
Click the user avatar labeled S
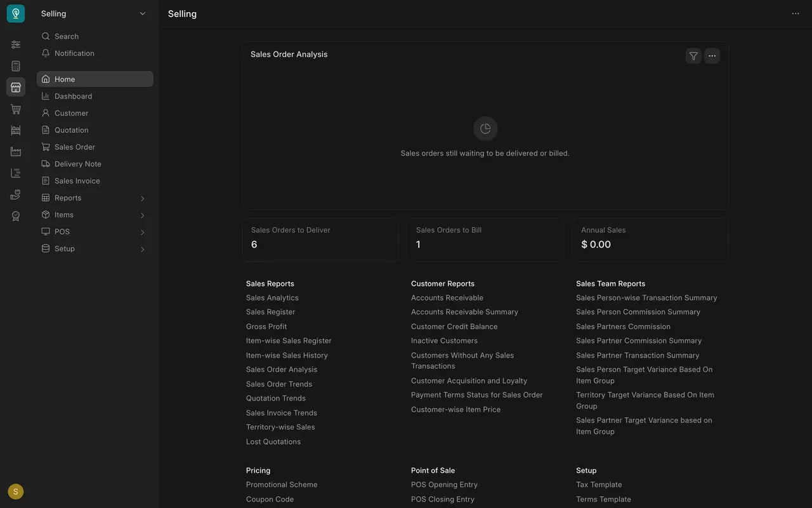pos(16,491)
